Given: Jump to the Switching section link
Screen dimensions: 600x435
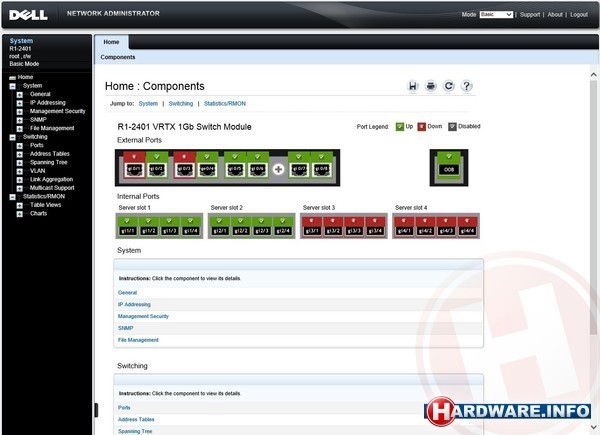Looking at the screenshot, I should click(x=181, y=104).
